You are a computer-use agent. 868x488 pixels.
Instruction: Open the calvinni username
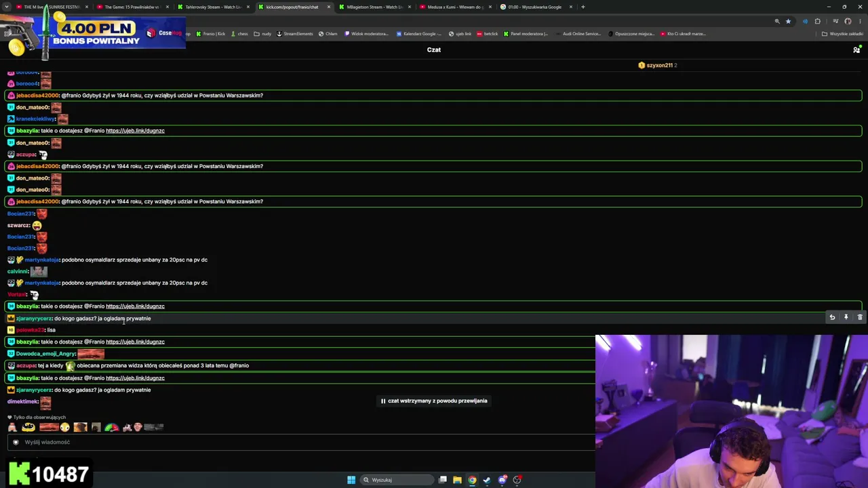(18, 272)
